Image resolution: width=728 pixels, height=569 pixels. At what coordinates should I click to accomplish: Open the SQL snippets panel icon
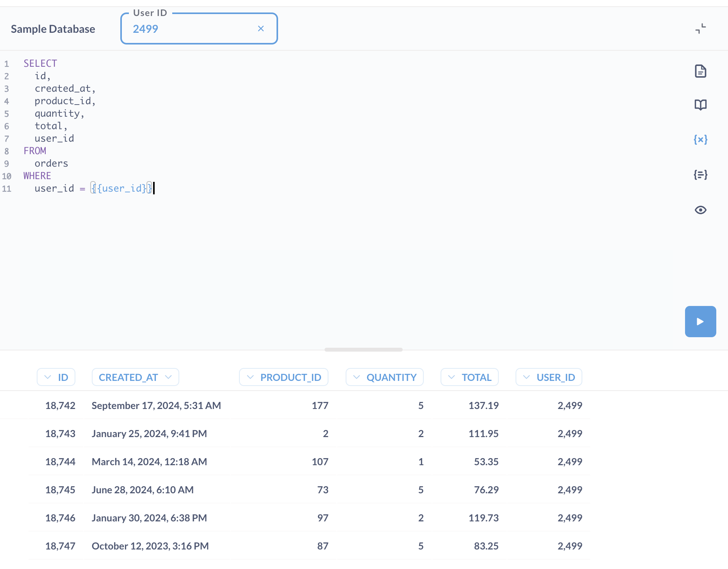point(700,174)
